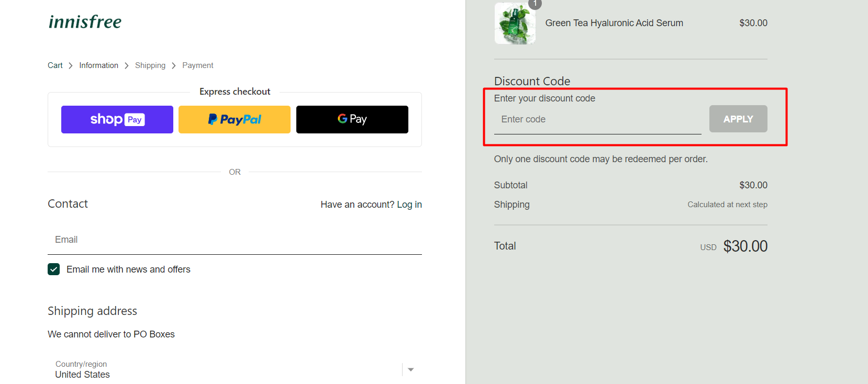Click the Shipping address heading

92,311
